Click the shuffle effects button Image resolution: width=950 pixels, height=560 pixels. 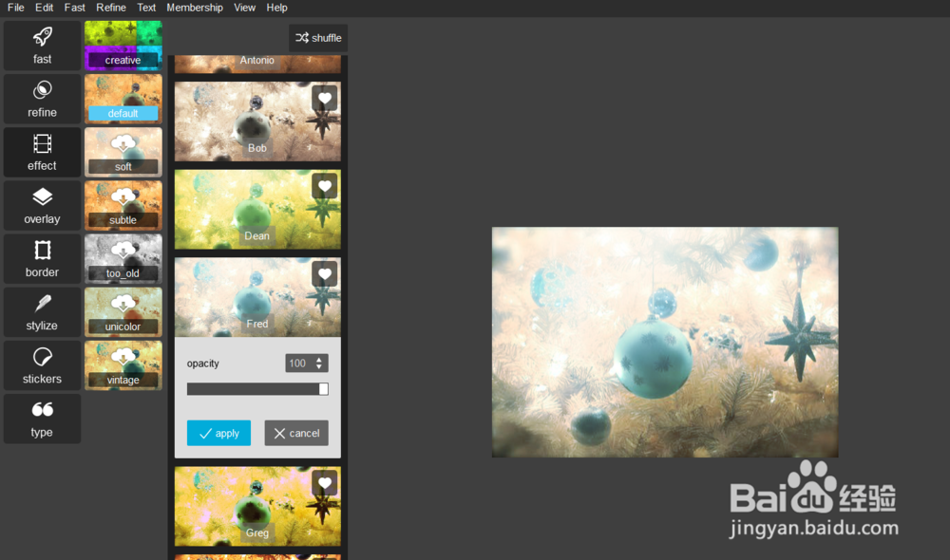[318, 38]
